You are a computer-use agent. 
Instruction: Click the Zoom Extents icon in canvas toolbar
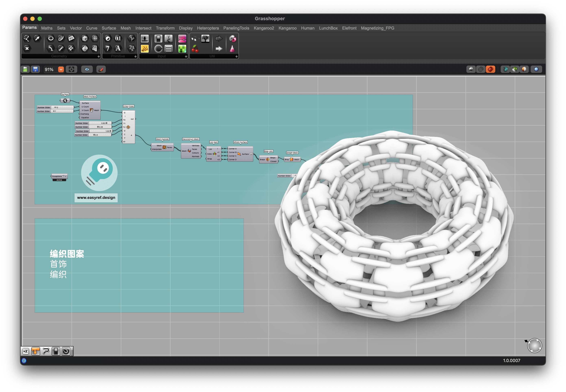[x=71, y=69]
